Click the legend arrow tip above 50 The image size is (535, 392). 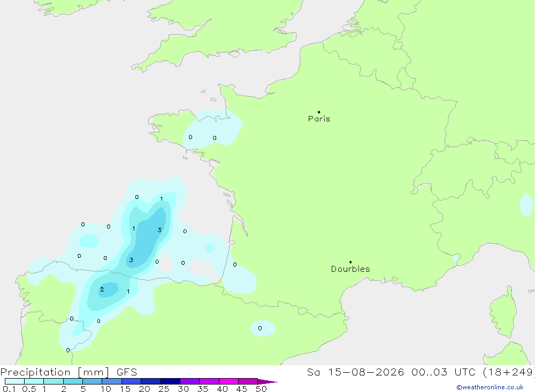click(267, 382)
